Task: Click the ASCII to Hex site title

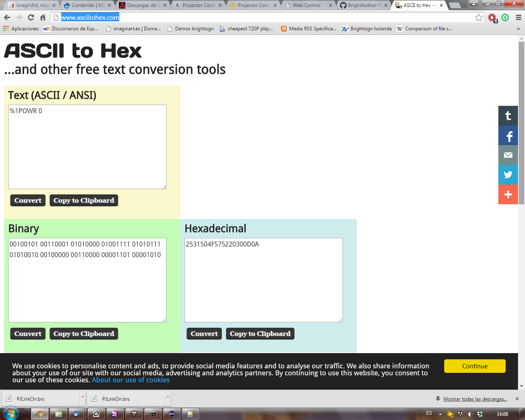Action: [x=73, y=51]
